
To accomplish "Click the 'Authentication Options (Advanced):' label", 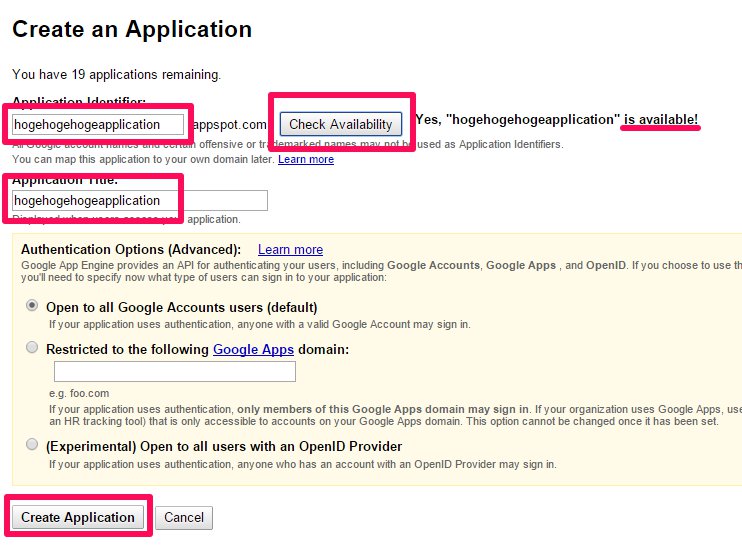I will 131,249.
